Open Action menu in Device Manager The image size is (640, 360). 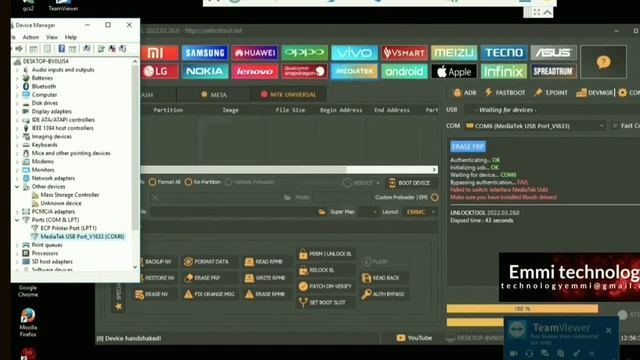(31, 37)
